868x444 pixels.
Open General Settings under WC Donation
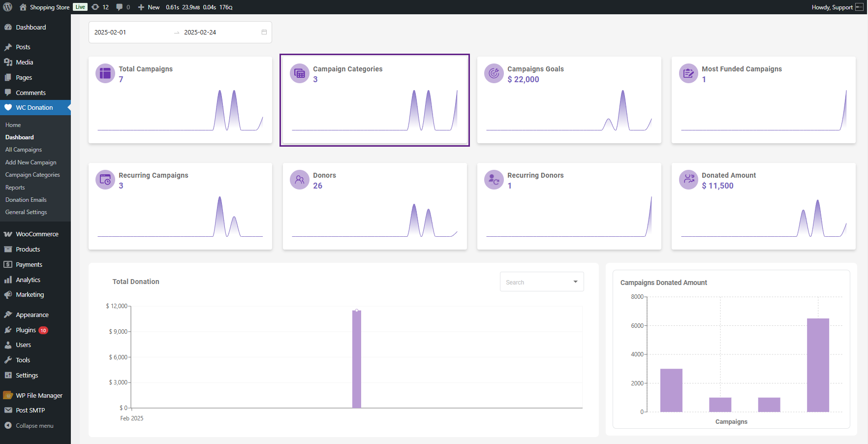pyautogui.click(x=26, y=212)
